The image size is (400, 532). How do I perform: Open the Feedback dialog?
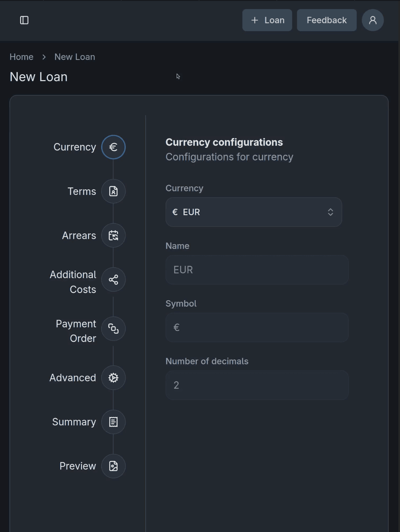326,20
